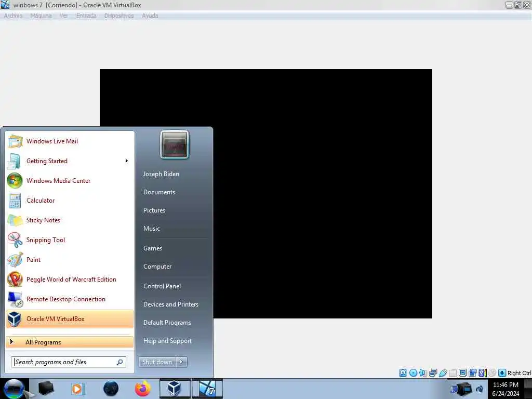The height and width of the screenshot is (399, 532).
Task: Click the clock showing 11:46 PM
Action: click(506, 385)
